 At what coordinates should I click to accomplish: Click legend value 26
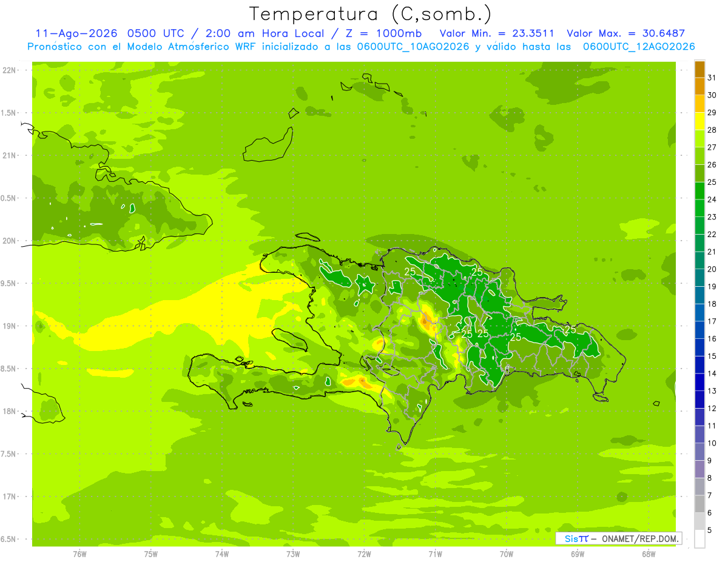click(x=712, y=164)
